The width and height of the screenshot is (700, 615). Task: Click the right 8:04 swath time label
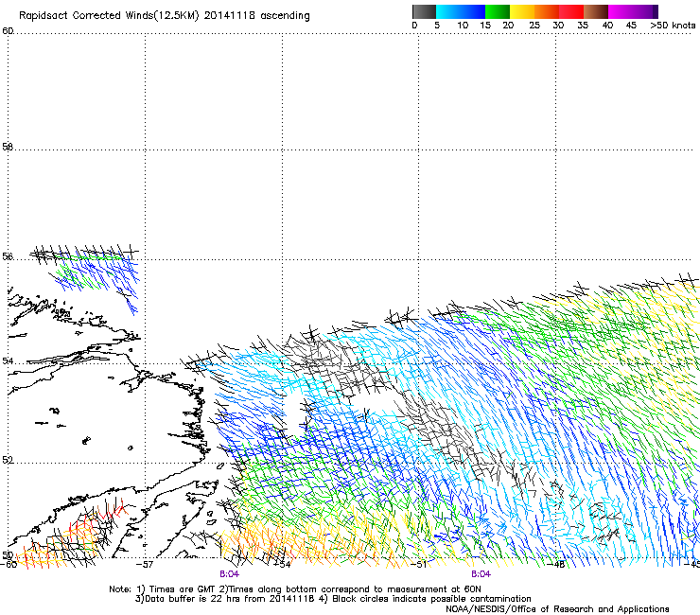click(481, 574)
